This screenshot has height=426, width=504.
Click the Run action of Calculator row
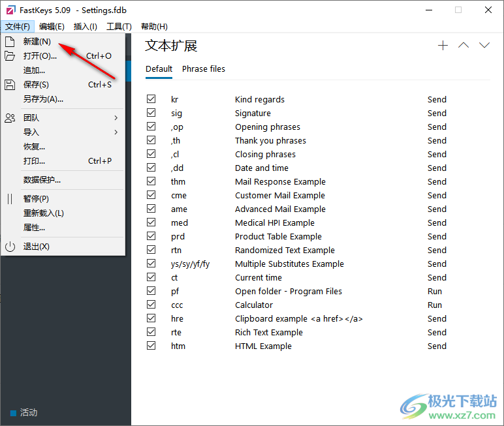coord(435,305)
